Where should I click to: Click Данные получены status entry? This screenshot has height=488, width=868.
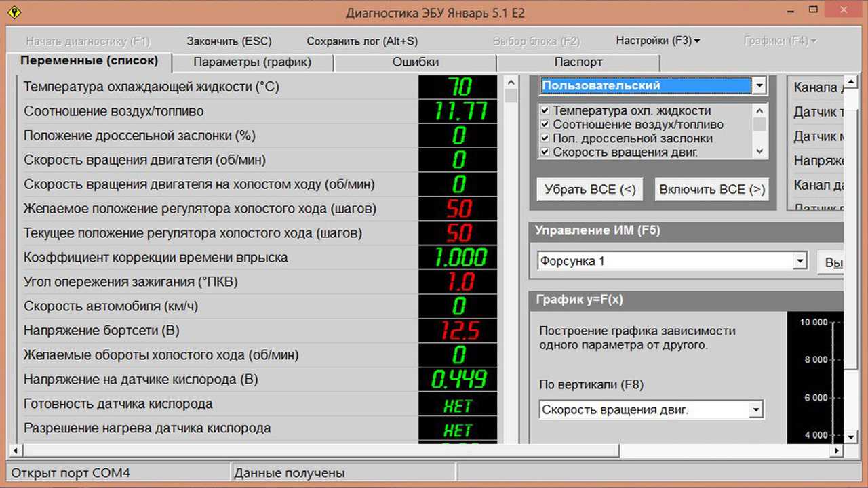coord(344,473)
